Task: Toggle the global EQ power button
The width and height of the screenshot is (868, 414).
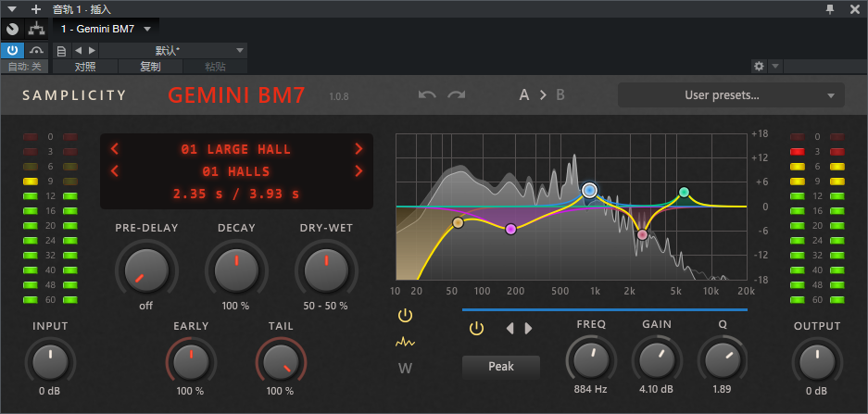Action: point(405,316)
